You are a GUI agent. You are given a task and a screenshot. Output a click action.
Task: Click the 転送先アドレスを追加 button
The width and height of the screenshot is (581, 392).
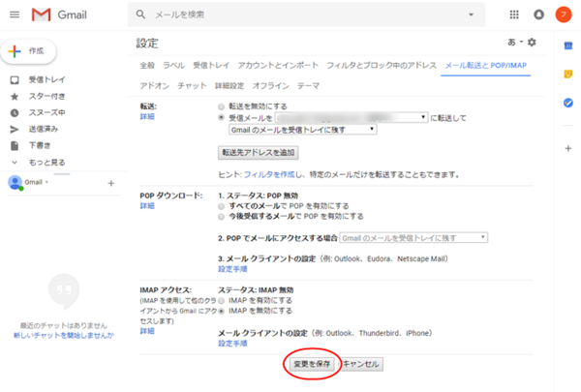tap(259, 153)
